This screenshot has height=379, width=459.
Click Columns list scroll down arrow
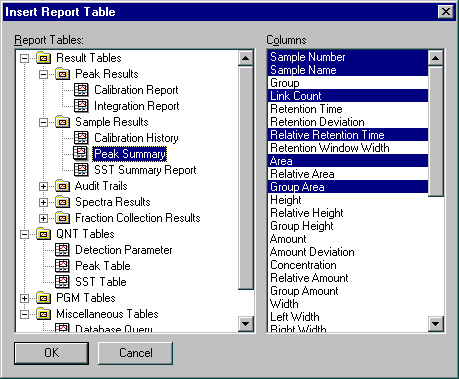pyautogui.click(x=435, y=323)
